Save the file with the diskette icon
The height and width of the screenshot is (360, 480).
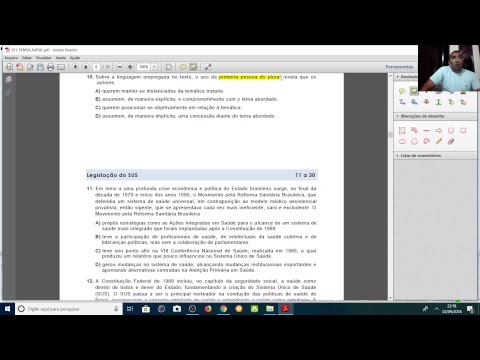[40, 67]
